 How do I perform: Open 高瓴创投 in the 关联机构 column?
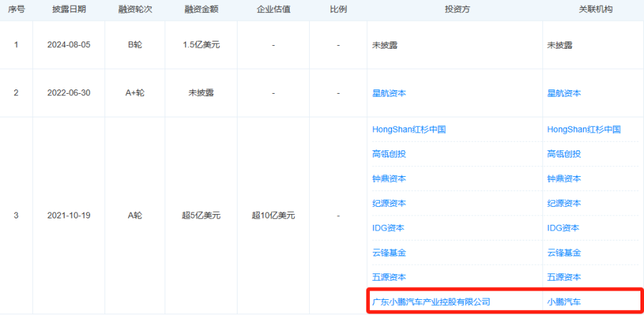564,154
